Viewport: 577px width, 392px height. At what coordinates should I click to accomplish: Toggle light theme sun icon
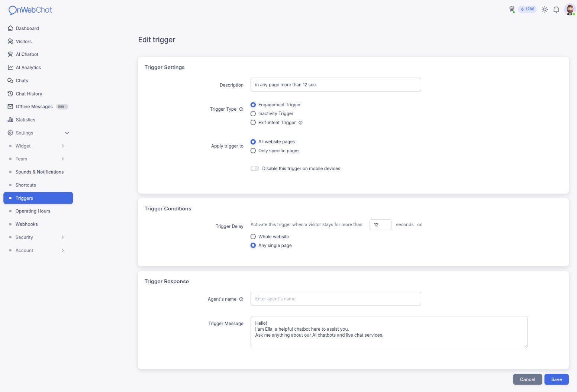[x=545, y=9]
